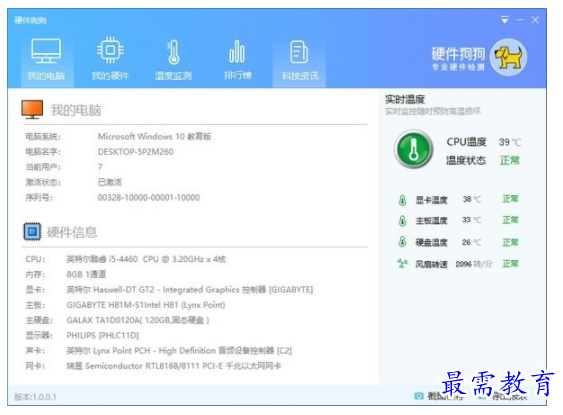Select the Microsoft Windows 10 教育版 text
The width and height of the screenshot is (563, 415).
[154, 136]
